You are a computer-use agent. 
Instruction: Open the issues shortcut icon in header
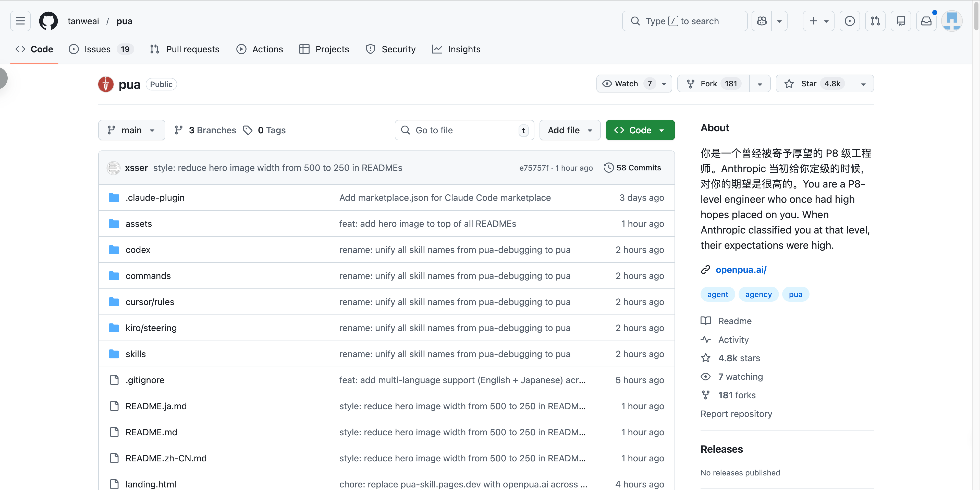[850, 21]
